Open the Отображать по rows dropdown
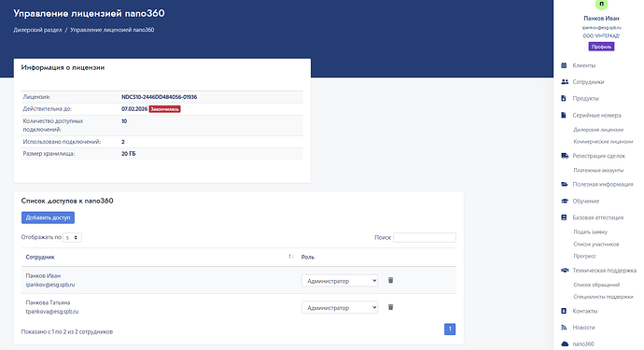 [72, 237]
